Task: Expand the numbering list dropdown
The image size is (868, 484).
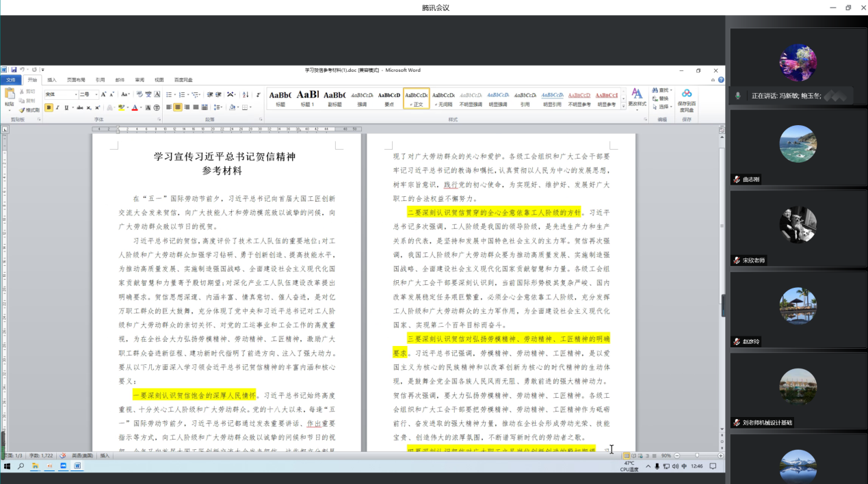Action: pyautogui.click(x=187, y=94)
